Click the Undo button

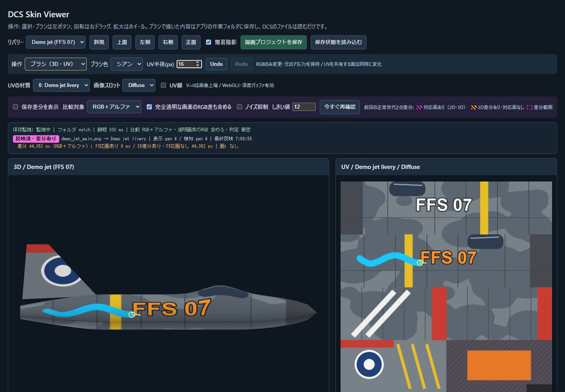[217, 64]
